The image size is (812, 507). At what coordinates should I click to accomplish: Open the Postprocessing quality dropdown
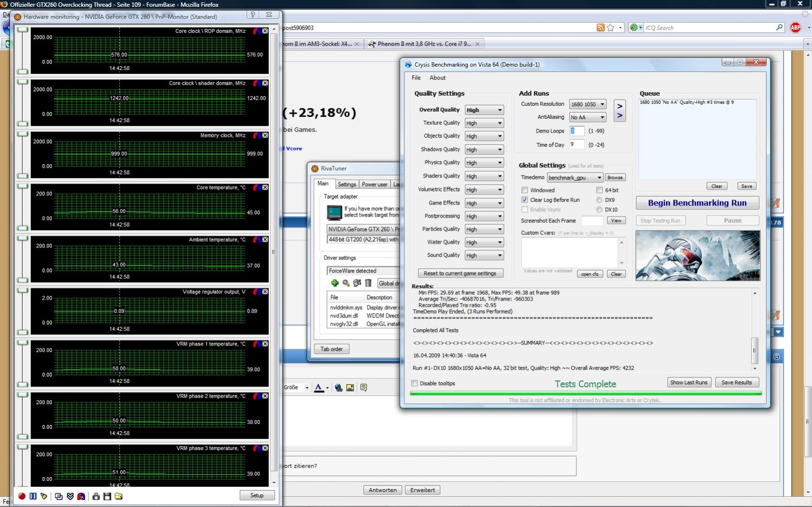pyautogui.click(x=484, y=217)
